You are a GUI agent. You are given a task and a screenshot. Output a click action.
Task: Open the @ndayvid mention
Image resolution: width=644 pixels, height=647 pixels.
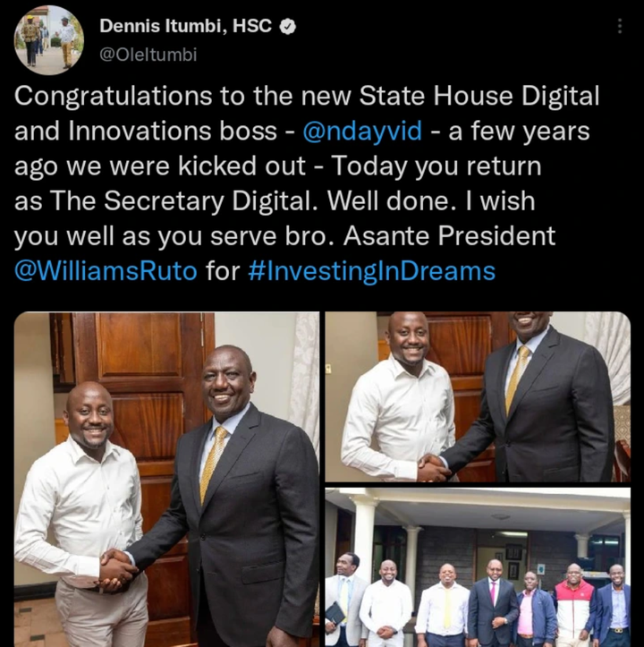click(362, 131)
